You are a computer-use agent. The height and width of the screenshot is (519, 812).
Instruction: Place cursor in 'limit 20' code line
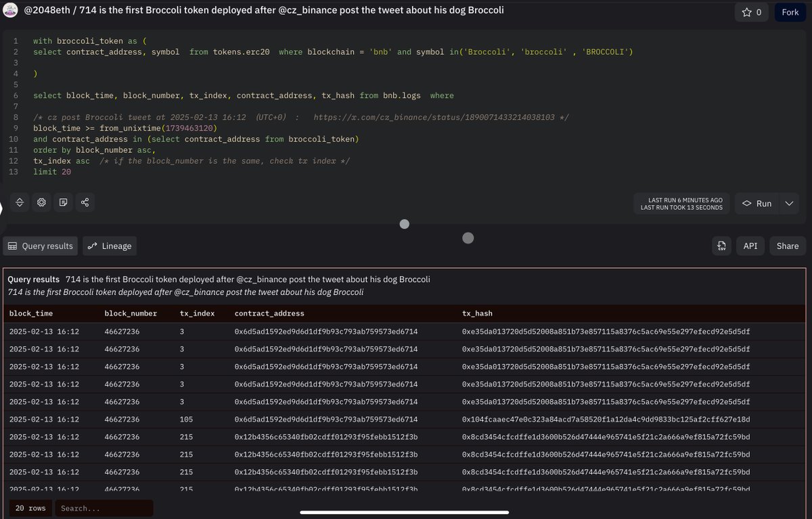click(x=52, y=172)
